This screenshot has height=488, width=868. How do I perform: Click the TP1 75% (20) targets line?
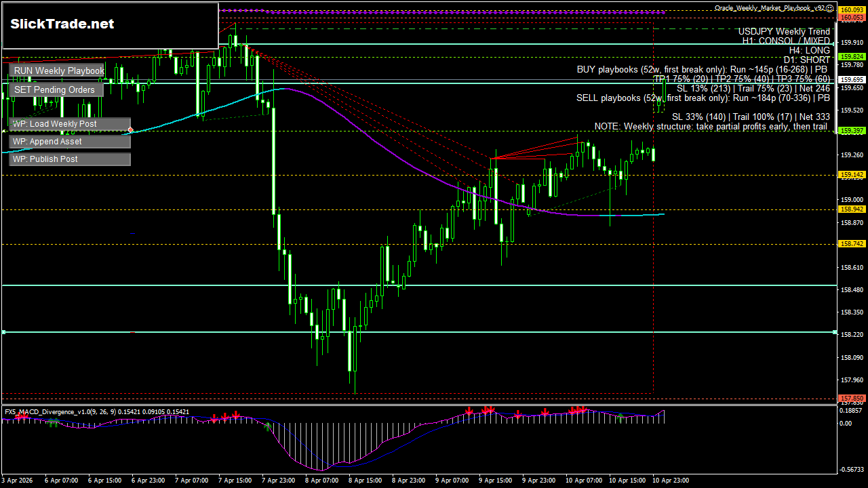(x=742, y=79)
